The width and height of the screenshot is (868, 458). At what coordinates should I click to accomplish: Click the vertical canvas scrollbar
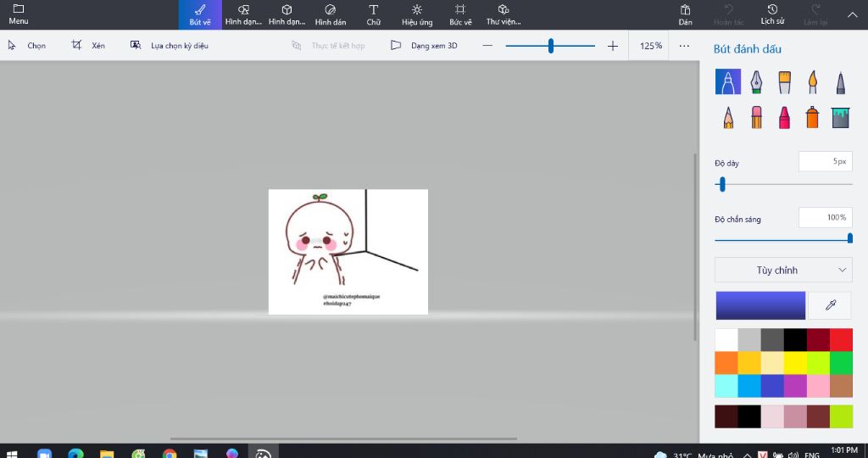pos(696,247)
